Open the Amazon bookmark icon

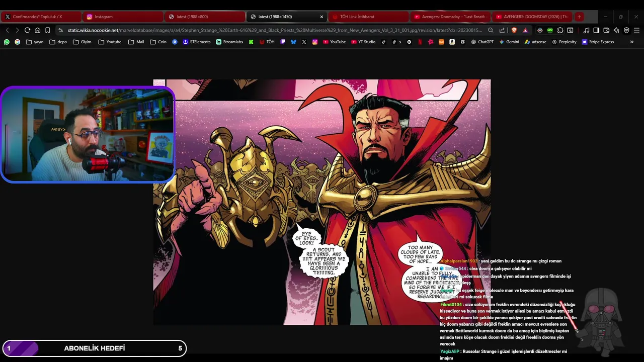pos(452,42)
